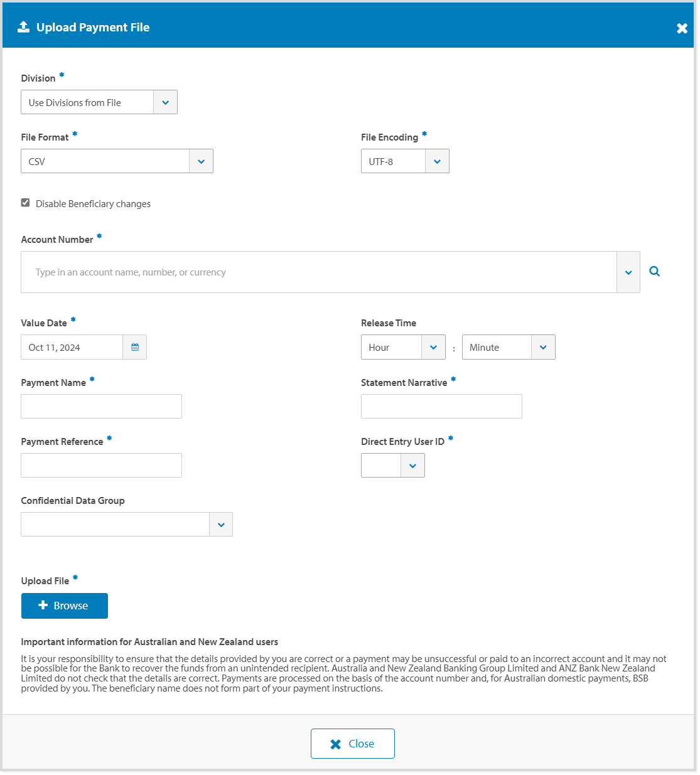
Task: Select the Payment Reference input field
Action: click(x=100, y=465)
